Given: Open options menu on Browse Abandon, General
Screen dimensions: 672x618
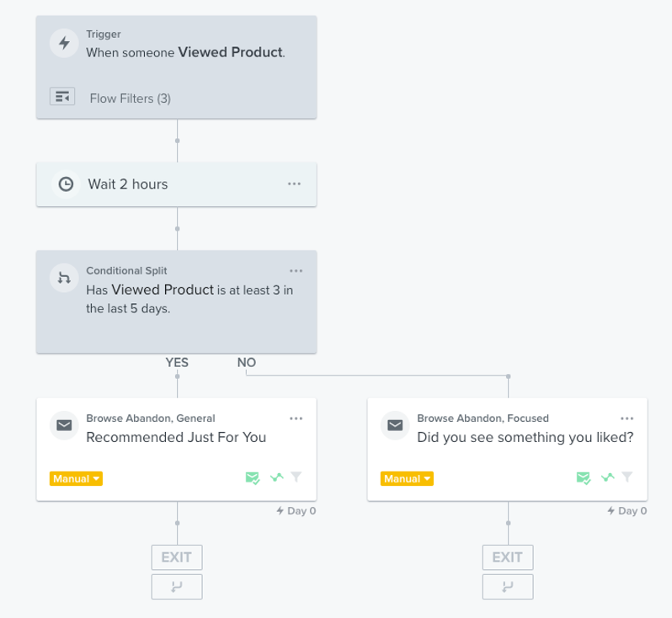Looking at the screenshot, I should pos(296,418).
